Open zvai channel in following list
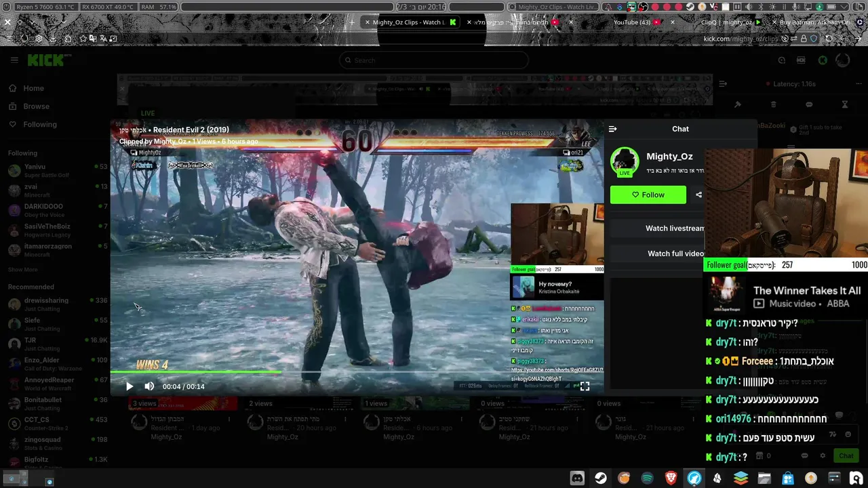Screen dimensions: 868x488 pyautogui.click(x=58, y=190)
